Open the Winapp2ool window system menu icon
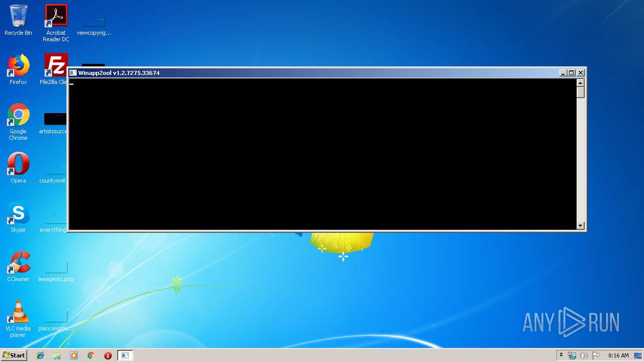The image size is (644, 362). [73, 73]
